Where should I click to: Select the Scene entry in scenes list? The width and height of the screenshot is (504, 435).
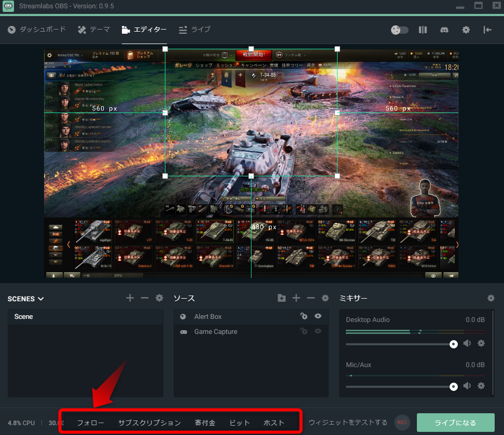coord(86,317)
